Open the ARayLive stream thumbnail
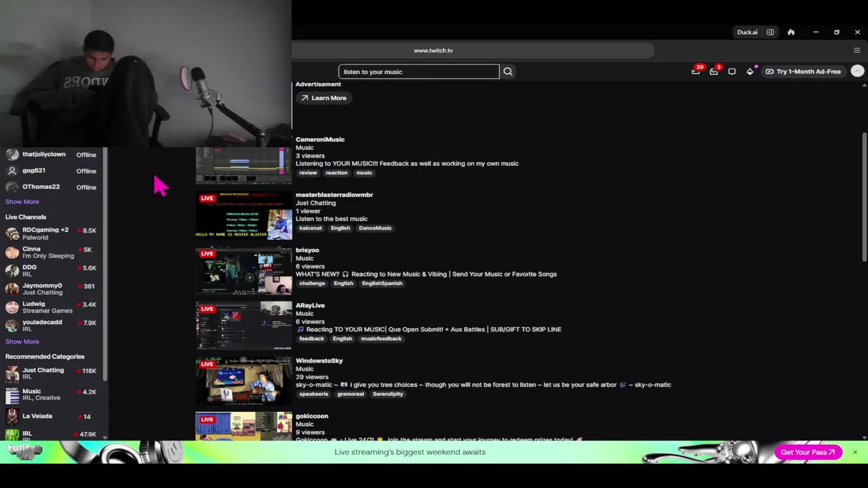 [243, 327]
